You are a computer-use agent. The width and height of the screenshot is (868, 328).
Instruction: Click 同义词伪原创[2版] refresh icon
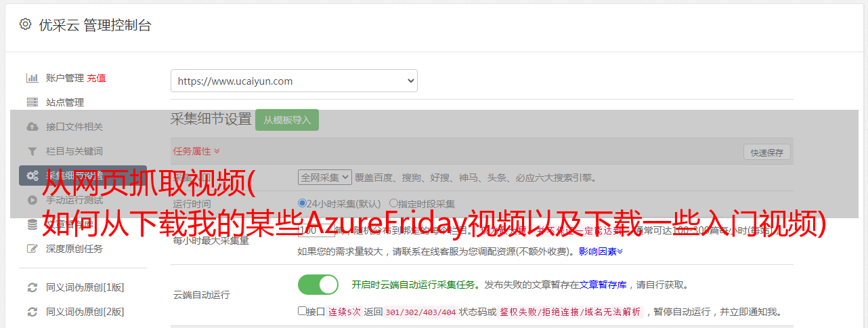[32, 312]
